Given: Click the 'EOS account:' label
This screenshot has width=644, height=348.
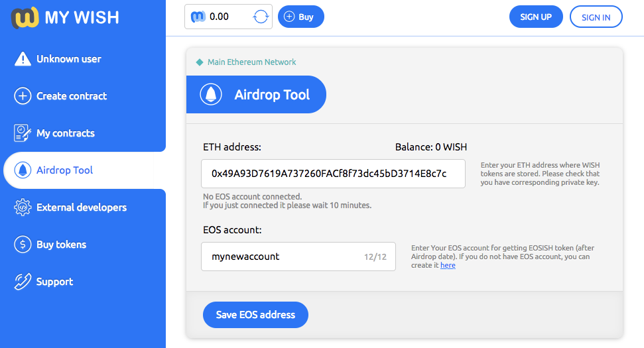Looking at the screenshot, I should [x=232, y=230].
